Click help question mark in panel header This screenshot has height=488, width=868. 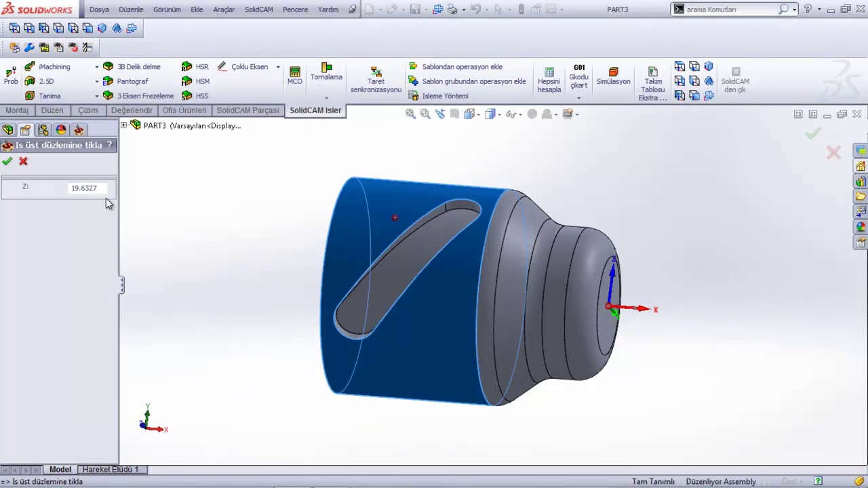pos(109,145)
